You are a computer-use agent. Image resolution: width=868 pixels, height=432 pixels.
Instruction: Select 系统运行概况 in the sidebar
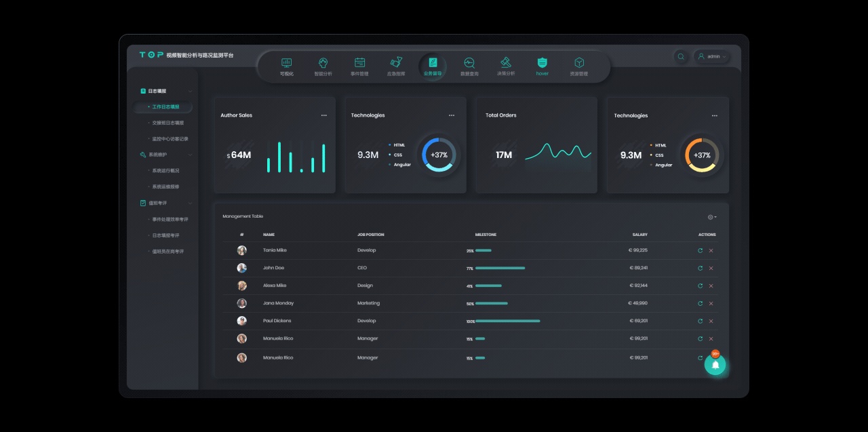click(165, 171)
